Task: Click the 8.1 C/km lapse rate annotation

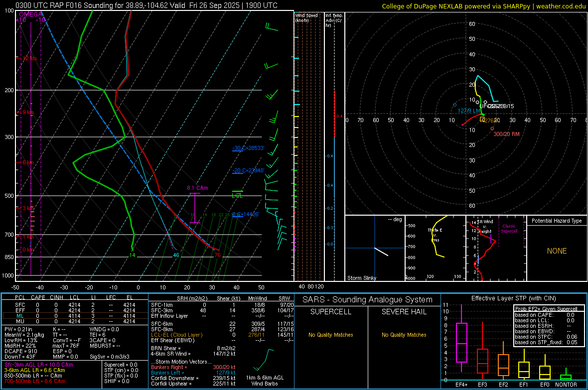Action: [x=197, y=188]
